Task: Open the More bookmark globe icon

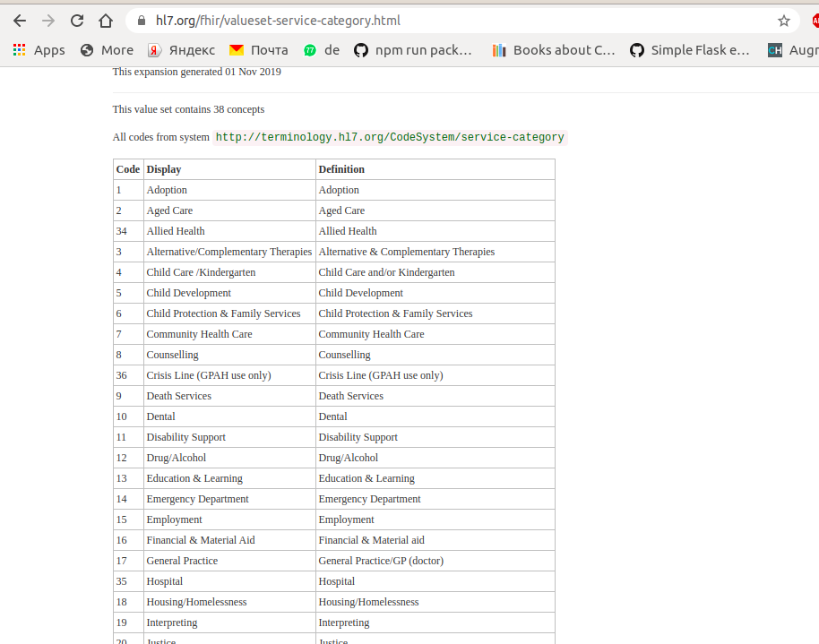Action: tap(107, 50)
